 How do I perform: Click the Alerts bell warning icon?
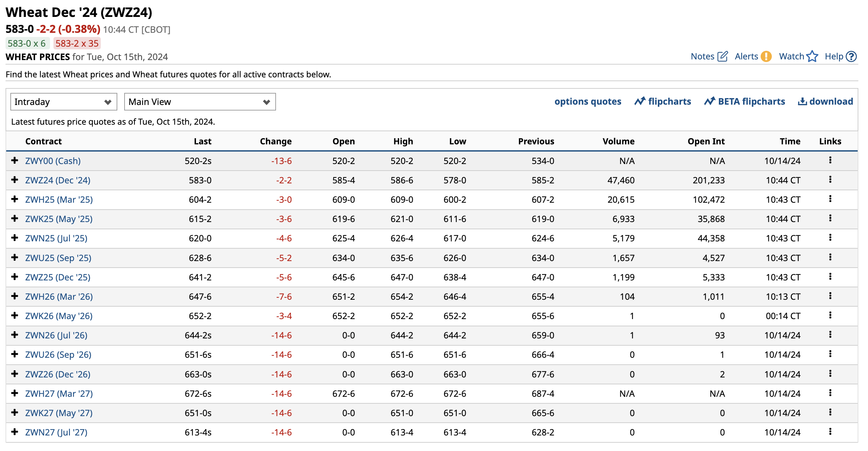[766, 56]
